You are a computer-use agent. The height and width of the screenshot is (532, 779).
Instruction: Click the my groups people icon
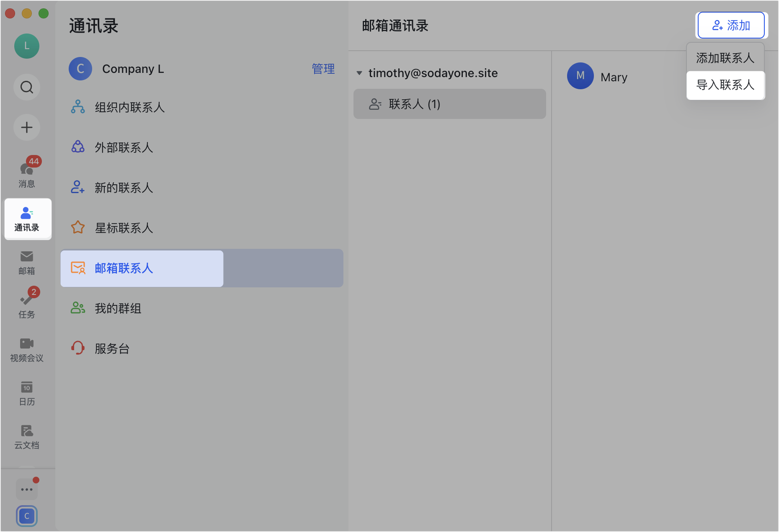(78, 308)
